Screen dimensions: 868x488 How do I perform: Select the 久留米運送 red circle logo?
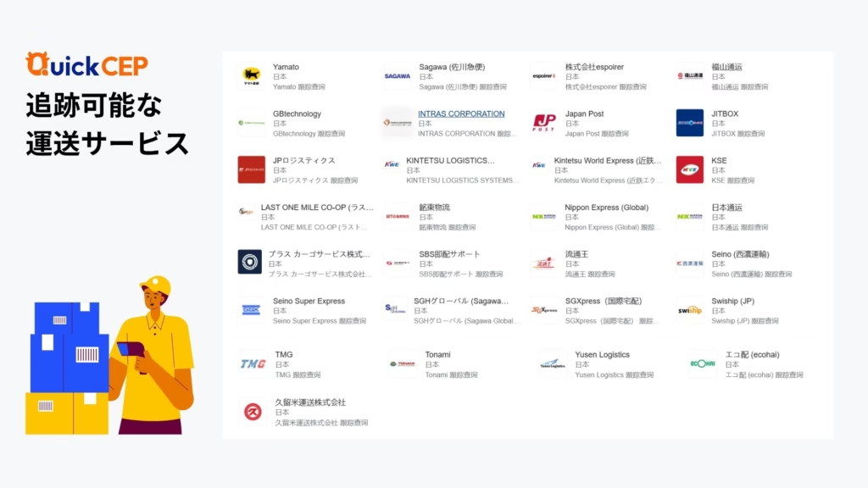[x=253, y=412]
